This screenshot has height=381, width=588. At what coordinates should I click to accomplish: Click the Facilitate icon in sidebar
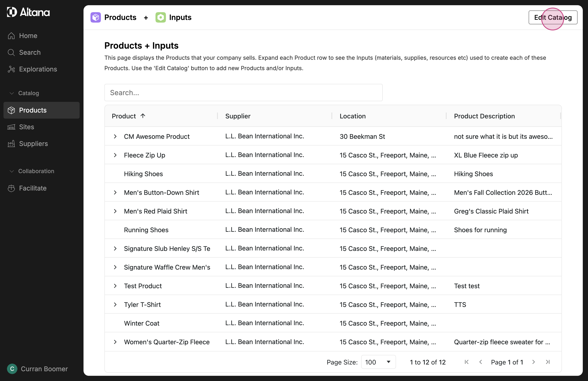pos(11,188)
